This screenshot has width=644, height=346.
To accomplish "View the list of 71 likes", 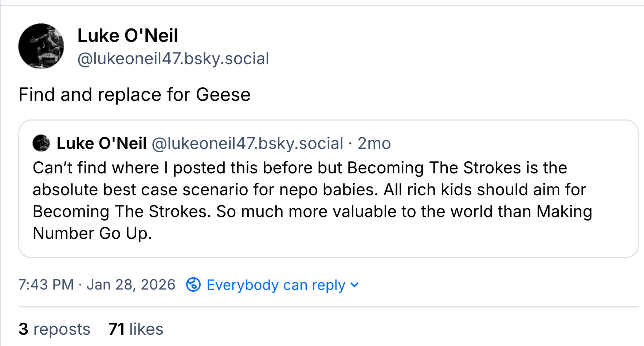I will [x=136, y=329].
